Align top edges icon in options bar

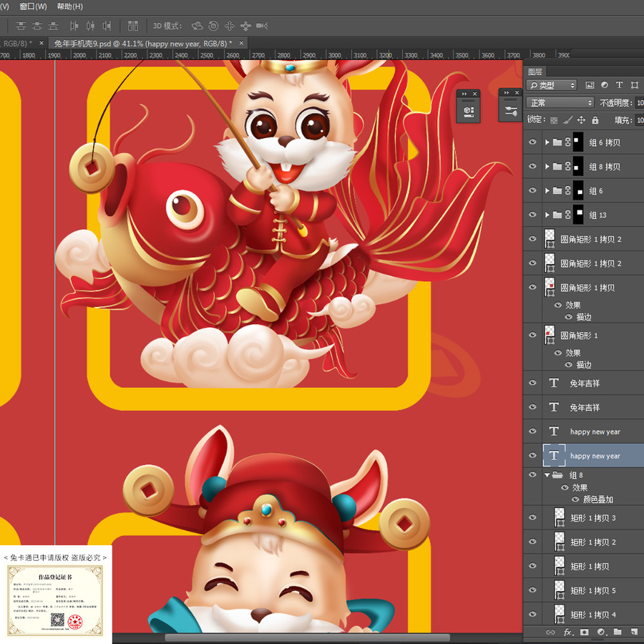(x=21, y=26)
